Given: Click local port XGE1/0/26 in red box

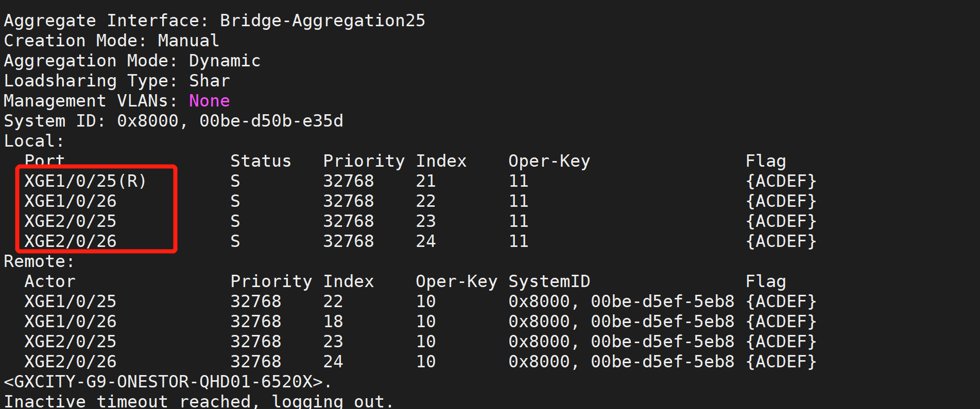Looking at the screenshot, I should click(x=71, y=201).
